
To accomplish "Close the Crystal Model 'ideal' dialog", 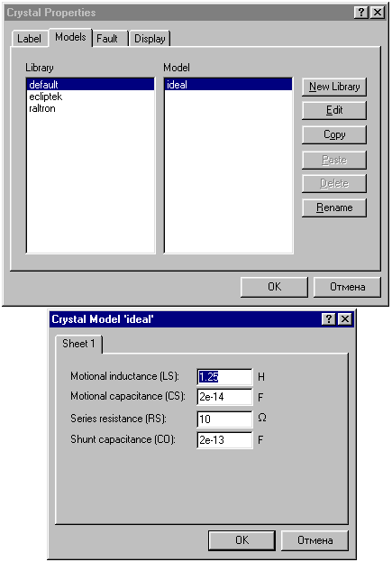I will pos(345,319).
